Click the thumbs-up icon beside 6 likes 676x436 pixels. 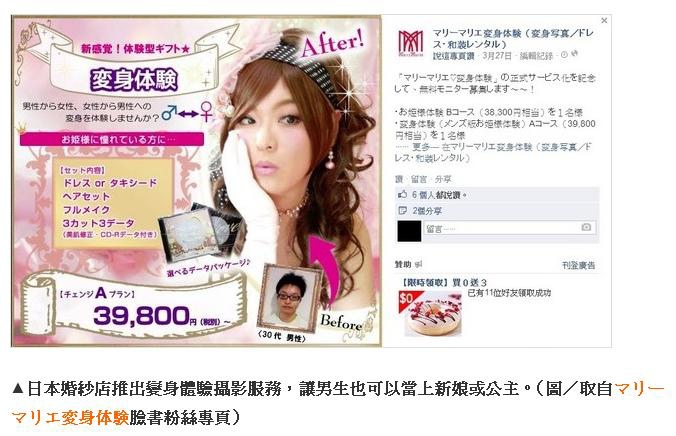[403, 194]
